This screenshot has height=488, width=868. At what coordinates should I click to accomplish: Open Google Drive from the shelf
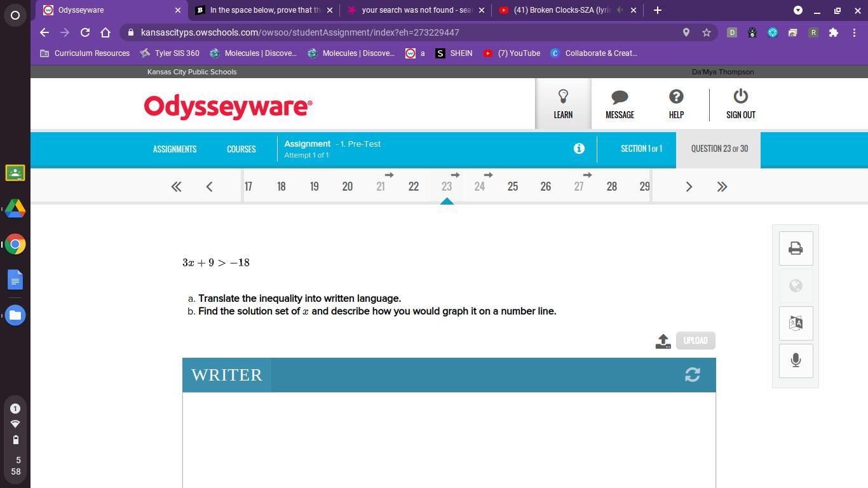[x=15, y=208]
